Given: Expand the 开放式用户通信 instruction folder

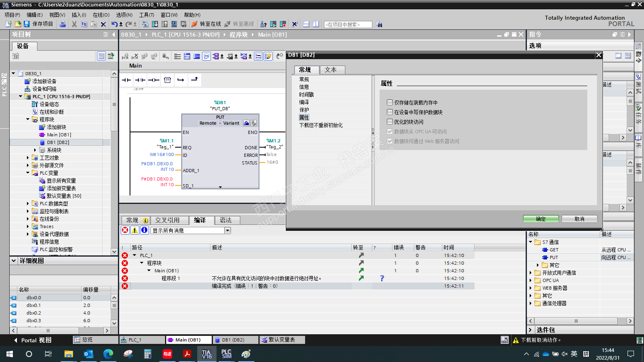Looking at the screenshot, I should pos(530,273).
